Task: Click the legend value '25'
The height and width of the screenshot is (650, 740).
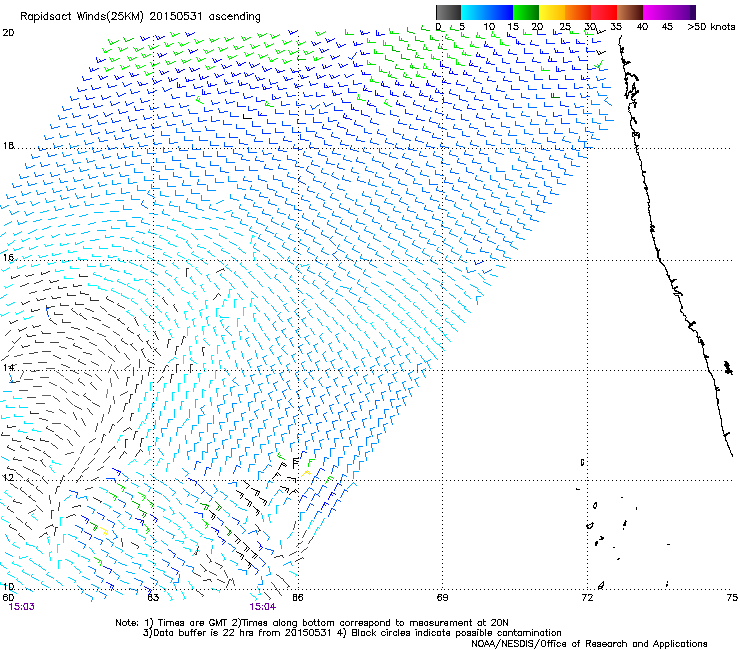Action: pos(565,27)
